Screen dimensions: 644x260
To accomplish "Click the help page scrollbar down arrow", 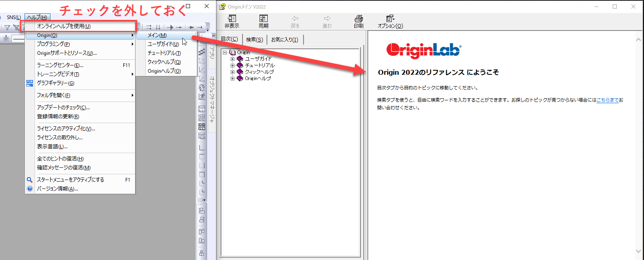I will [x=638, y=251].
